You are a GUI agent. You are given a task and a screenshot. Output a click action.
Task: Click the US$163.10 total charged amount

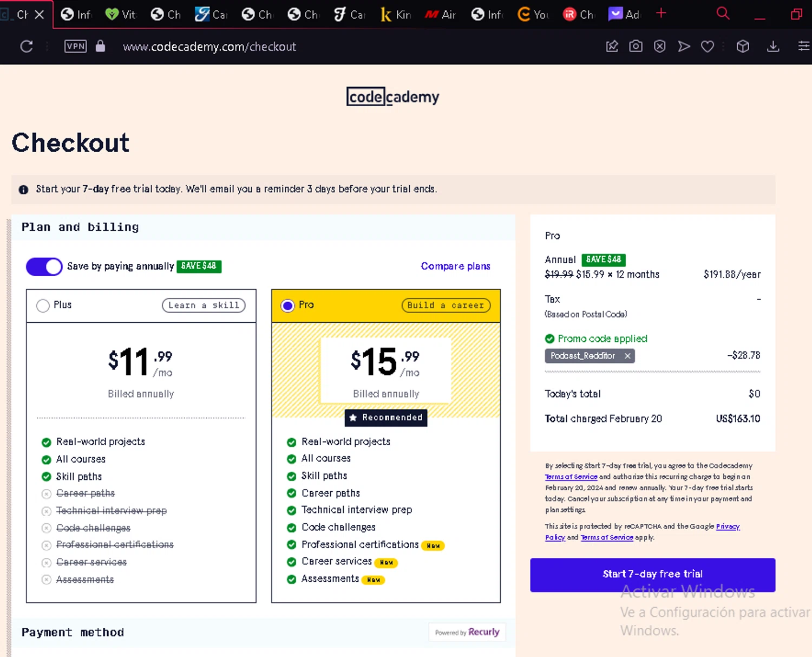tap(738, 419)
